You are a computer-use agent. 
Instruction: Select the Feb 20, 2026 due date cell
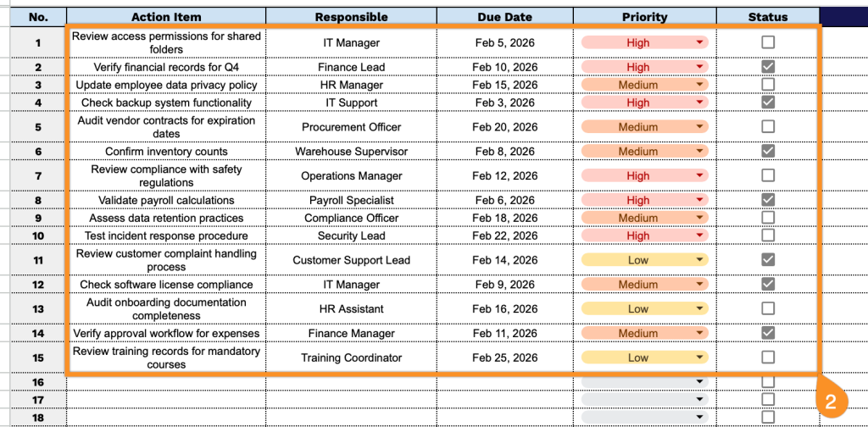point(504,127)
